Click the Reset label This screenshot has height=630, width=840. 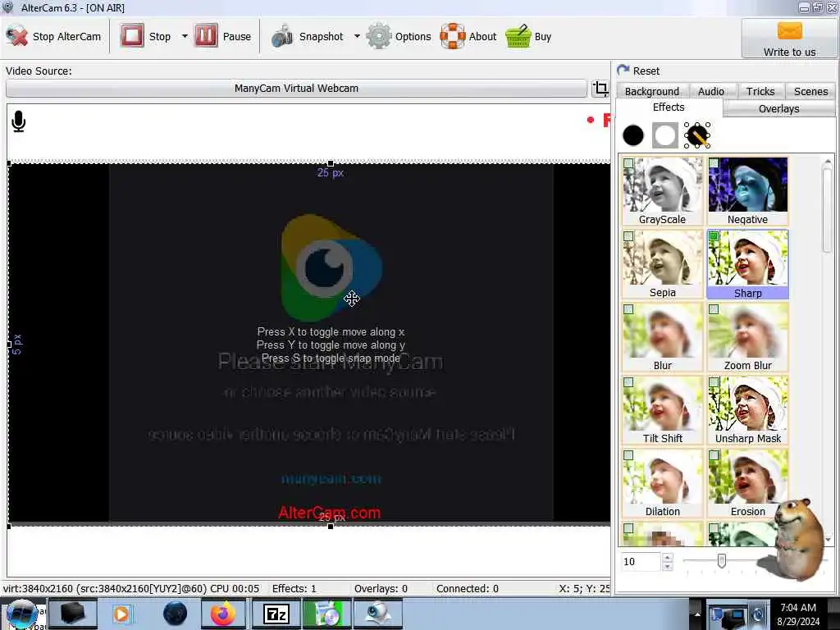(646, 71)
